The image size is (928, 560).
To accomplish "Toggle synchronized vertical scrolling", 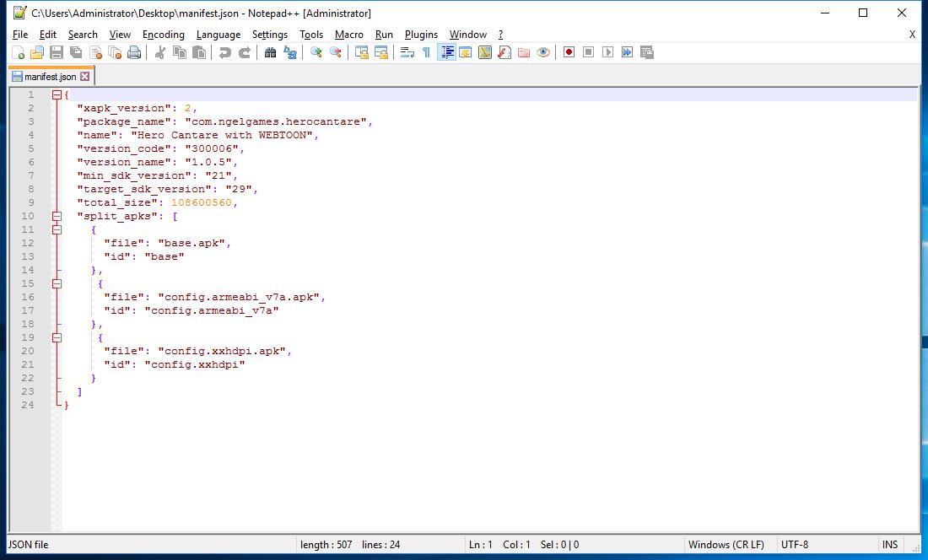I will click(362, 52).
